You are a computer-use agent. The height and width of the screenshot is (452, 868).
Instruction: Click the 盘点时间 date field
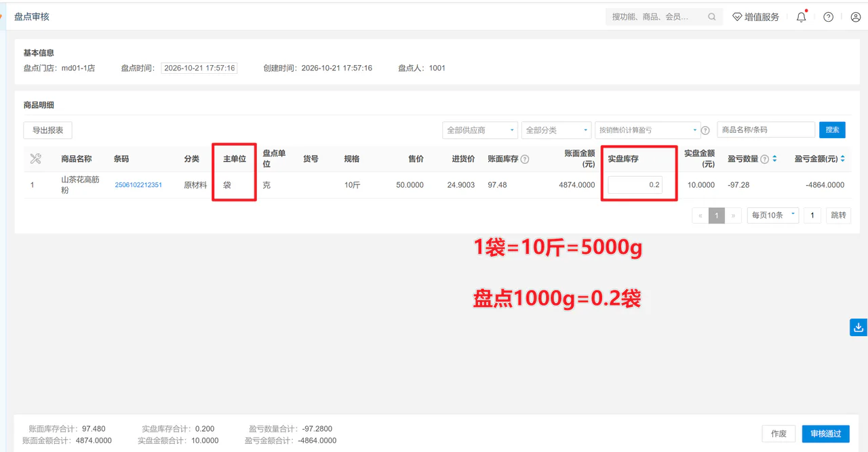pyautogui.click(x=199, y=68)
